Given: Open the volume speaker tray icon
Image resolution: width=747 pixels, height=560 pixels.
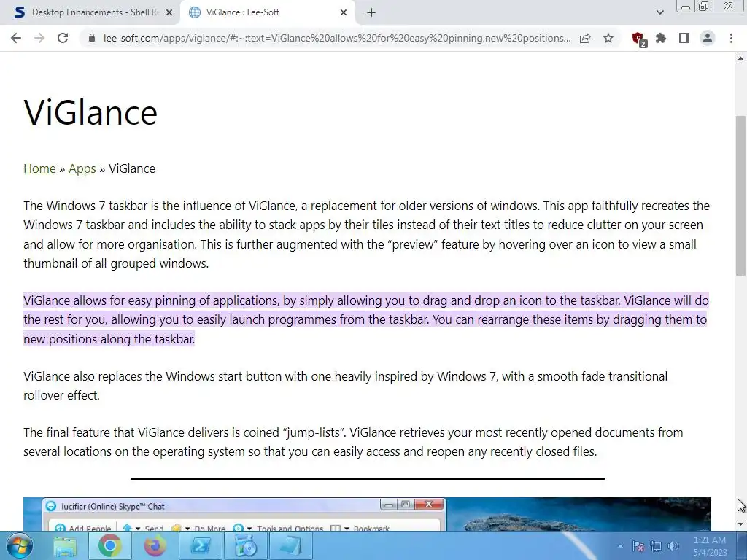Looking at the screenshot, I should pos(673,547).
